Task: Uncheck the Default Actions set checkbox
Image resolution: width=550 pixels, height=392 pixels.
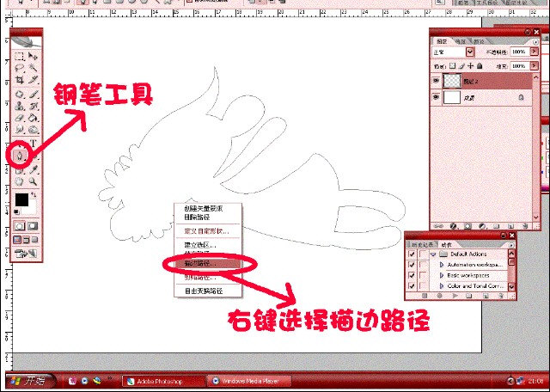Action: (x=412, y=254)
